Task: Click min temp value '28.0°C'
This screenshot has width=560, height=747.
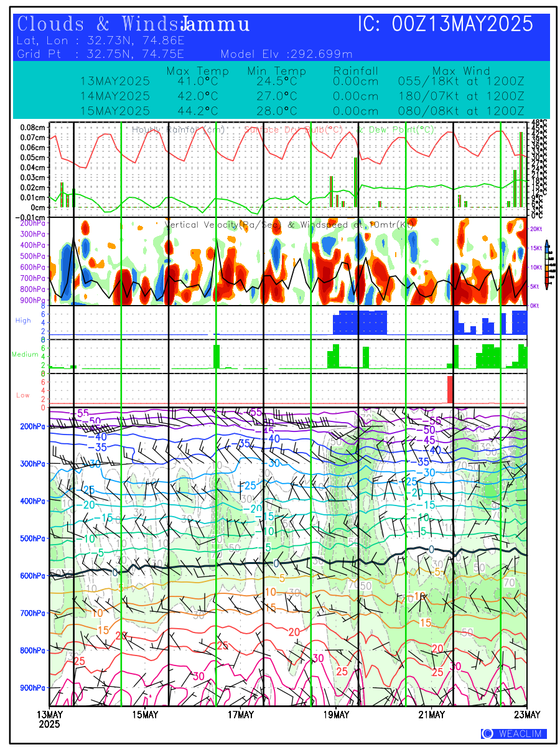Action: pyautogui.click(x=276, y=111)
